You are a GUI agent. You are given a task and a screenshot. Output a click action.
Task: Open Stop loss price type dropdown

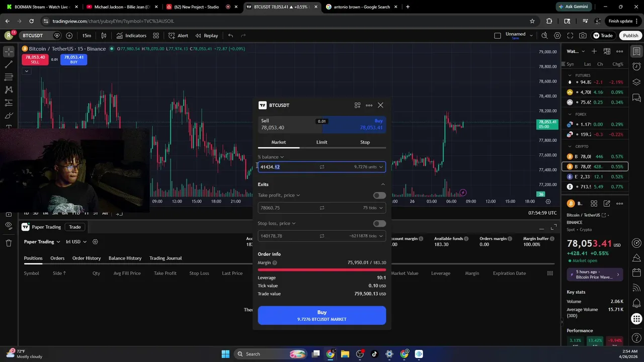(x=277, y=223)
